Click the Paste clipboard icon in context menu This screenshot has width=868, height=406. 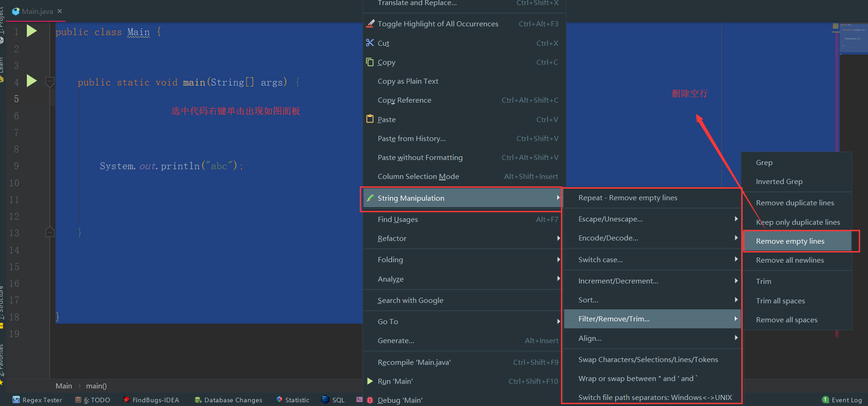click(x=370, y=119)
